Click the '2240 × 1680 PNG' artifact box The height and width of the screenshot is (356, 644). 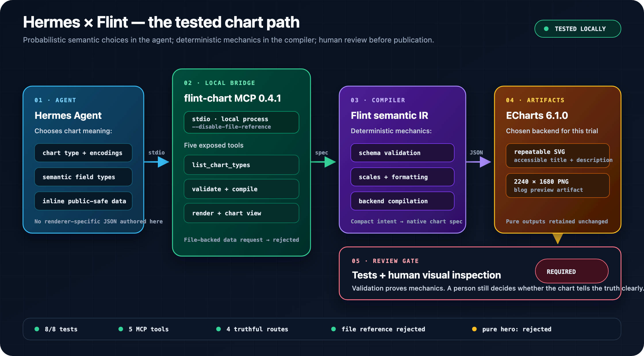(x=558, y=185)
